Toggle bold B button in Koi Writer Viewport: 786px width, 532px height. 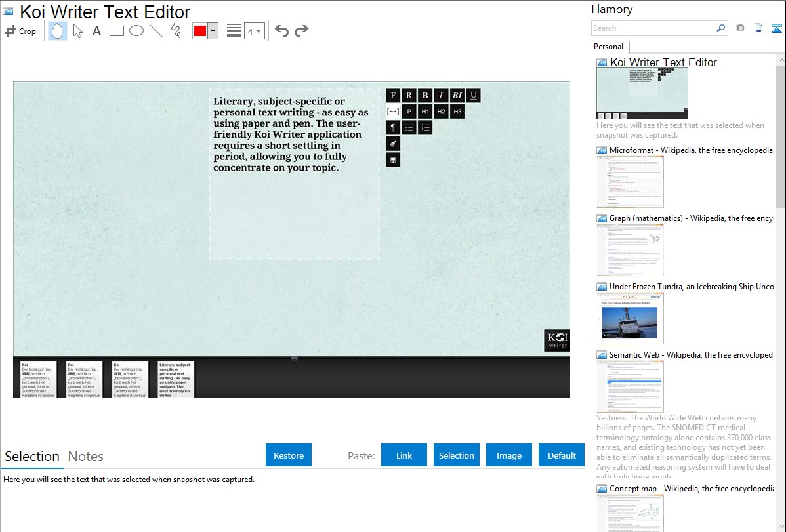[x=425, y=95]
